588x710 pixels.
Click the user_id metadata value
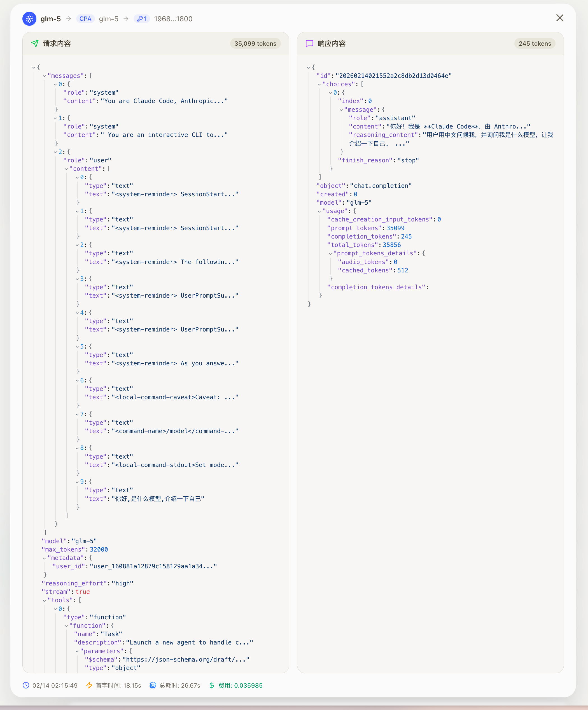tap(153, 566)
